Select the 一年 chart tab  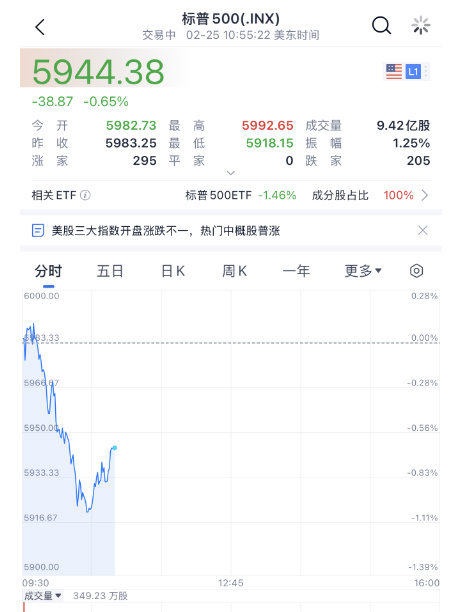(296, 270)
